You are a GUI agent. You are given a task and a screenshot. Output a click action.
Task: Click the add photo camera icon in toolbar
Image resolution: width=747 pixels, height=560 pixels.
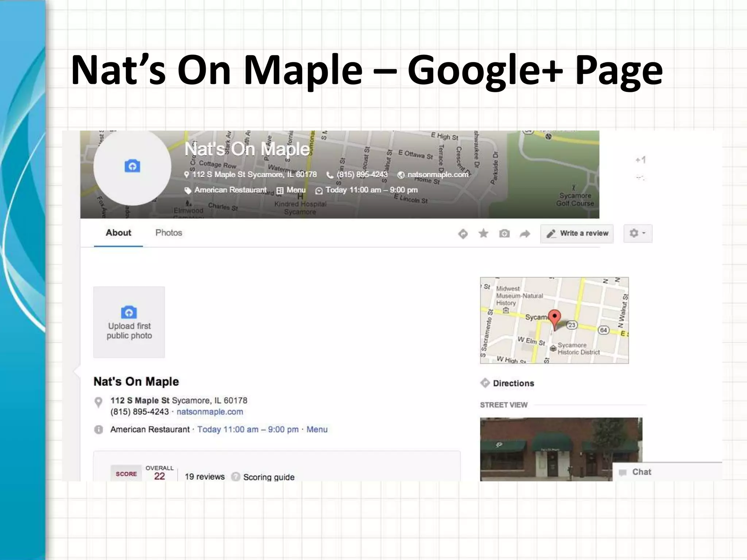point(504,233)
